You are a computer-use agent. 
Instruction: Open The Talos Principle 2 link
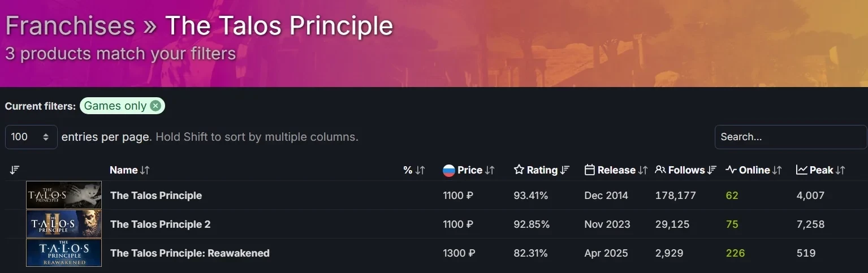[160, 224]
